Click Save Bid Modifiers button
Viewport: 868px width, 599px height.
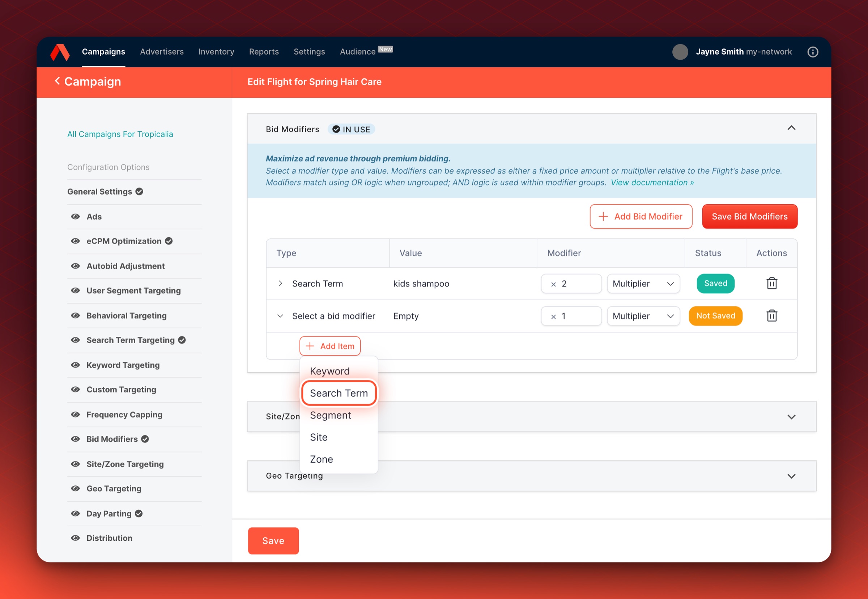[x=750, y=217]
